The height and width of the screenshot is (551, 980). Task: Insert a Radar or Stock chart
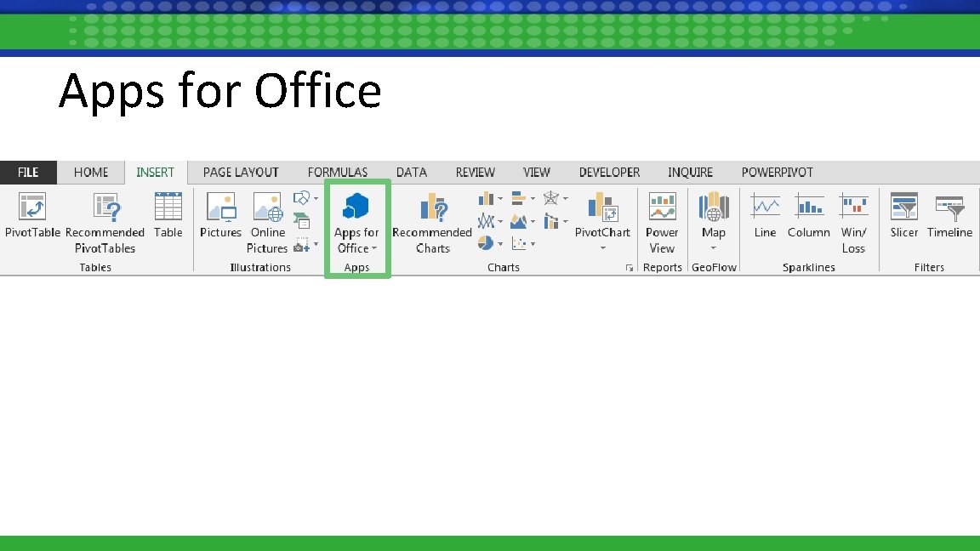pos(551,199)
